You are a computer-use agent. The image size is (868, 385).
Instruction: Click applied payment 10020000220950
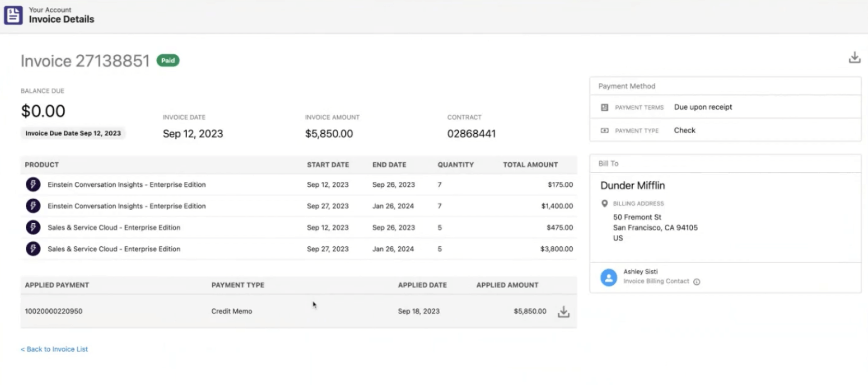(53, 311)
